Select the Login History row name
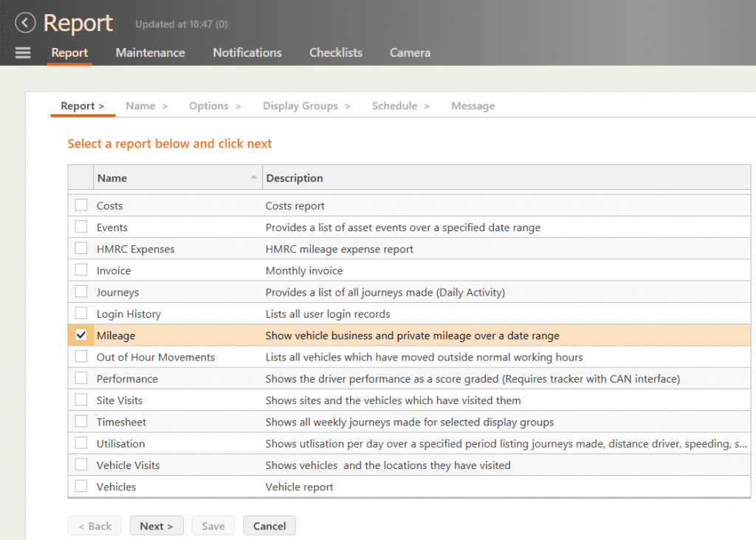The image size is (756, 540). coord(128,314)
